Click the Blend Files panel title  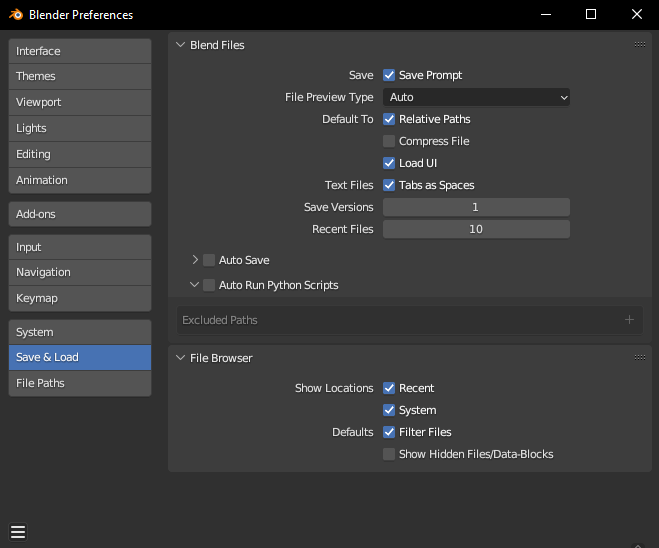217,45
